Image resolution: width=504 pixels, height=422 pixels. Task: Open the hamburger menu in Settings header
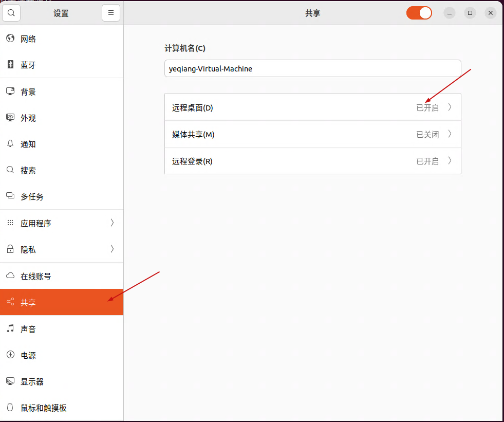click(111, 13)
